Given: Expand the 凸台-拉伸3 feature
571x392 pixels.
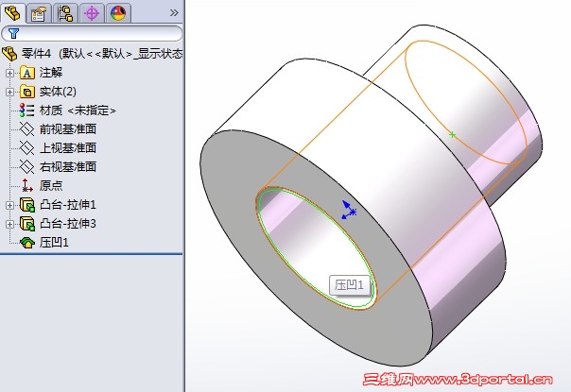Looking at the screenshot, I should 9,225.
